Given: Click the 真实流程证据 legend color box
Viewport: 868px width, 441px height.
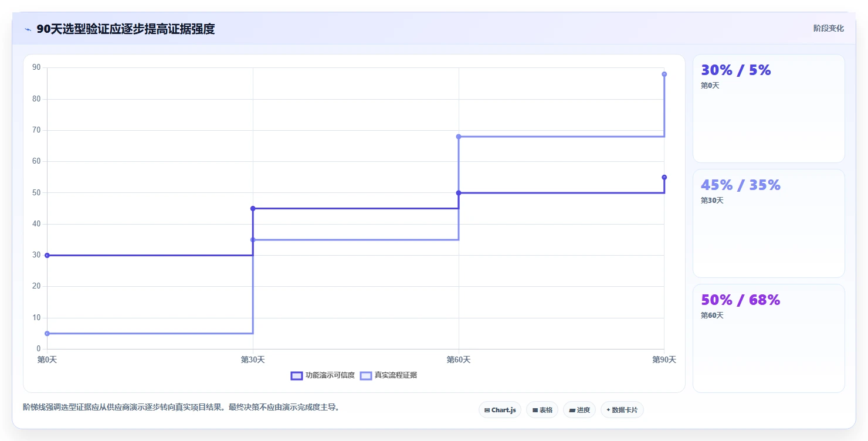Looking at the screenshot, I should tap(366, 375).
